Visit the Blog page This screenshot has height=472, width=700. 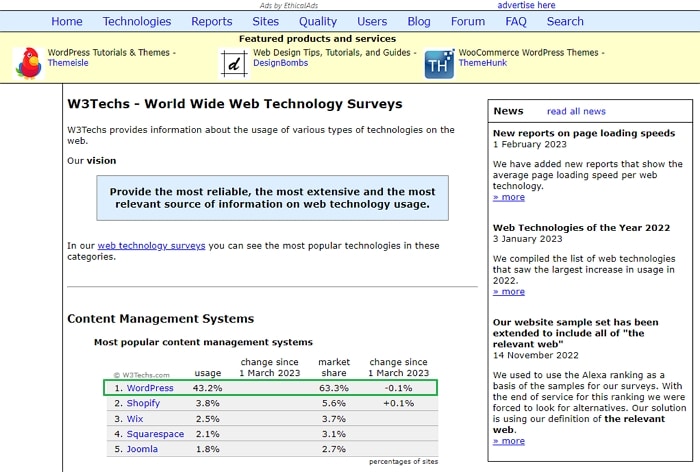pyautogui.click(x=419, y=21)
